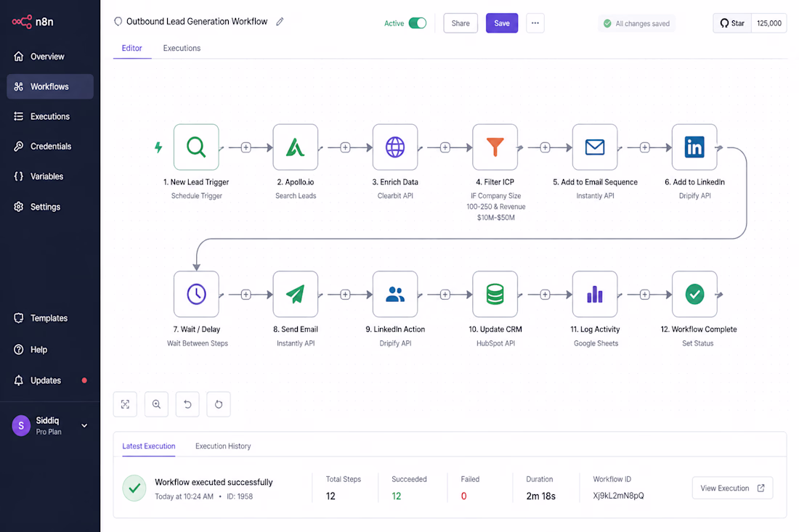Click the GitHub Star button
The height and width of the screenshot is (532, 799).
pos(732,23)
